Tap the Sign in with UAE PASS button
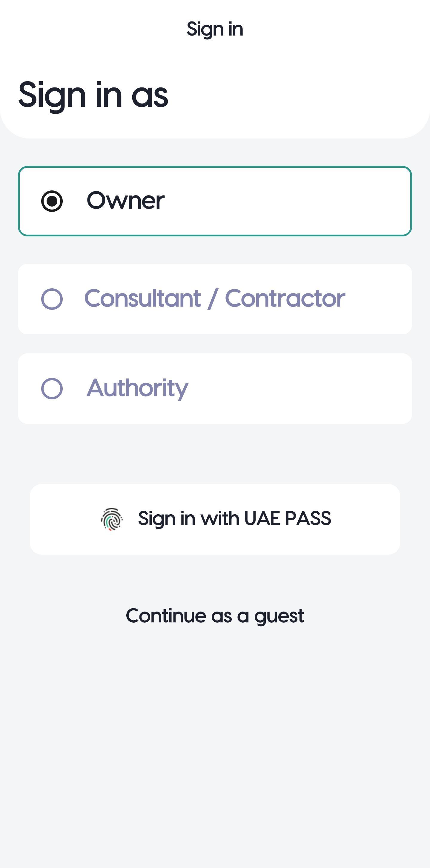 (x=215, y=519)
